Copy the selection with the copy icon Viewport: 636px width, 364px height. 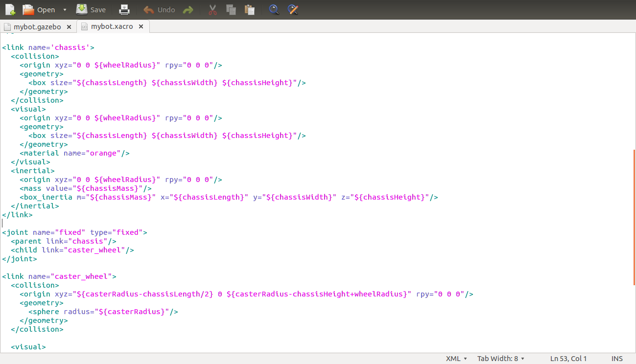[231, 9]
